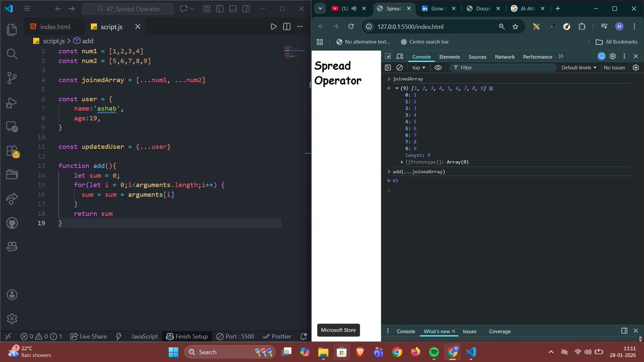The image size is (644, 362).
Task: Show more DevTools tabs with the chevrons
Action: [x=561, y=56]
